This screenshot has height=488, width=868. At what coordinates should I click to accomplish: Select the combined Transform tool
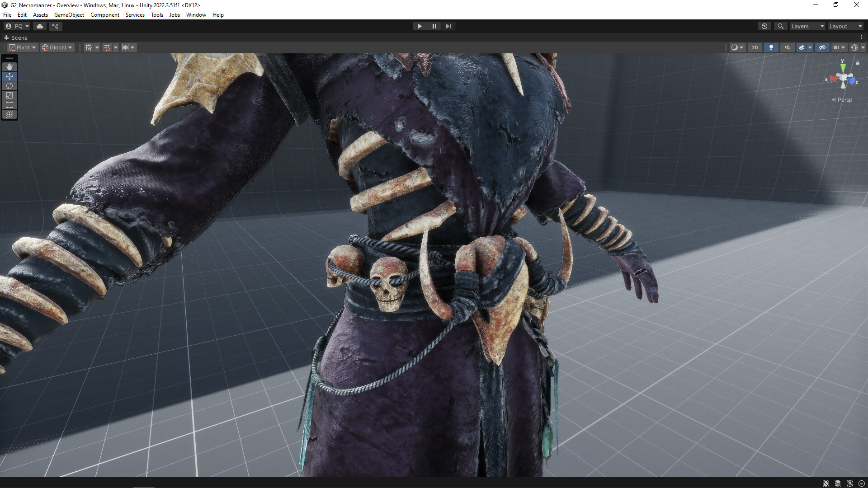point(9,114)
